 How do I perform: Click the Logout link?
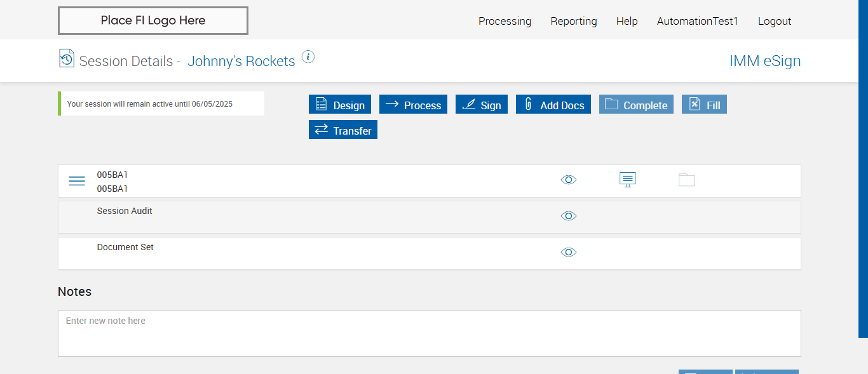pos(775,21)
